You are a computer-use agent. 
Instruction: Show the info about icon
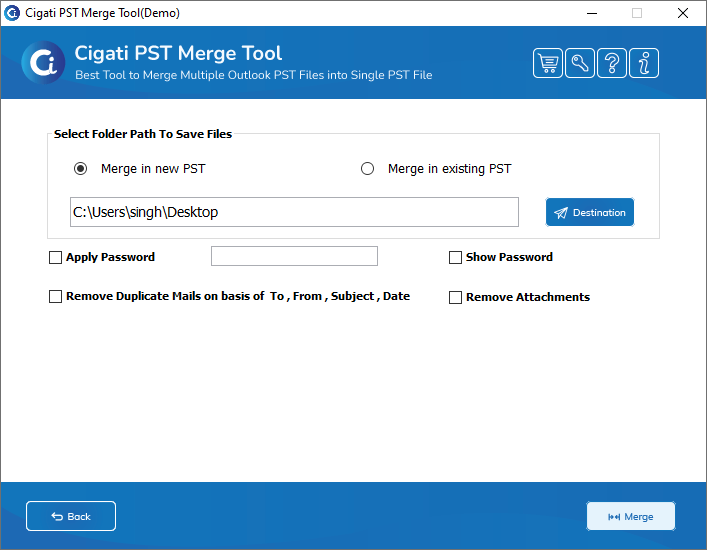pyautogui.click(x=644, y=63)
